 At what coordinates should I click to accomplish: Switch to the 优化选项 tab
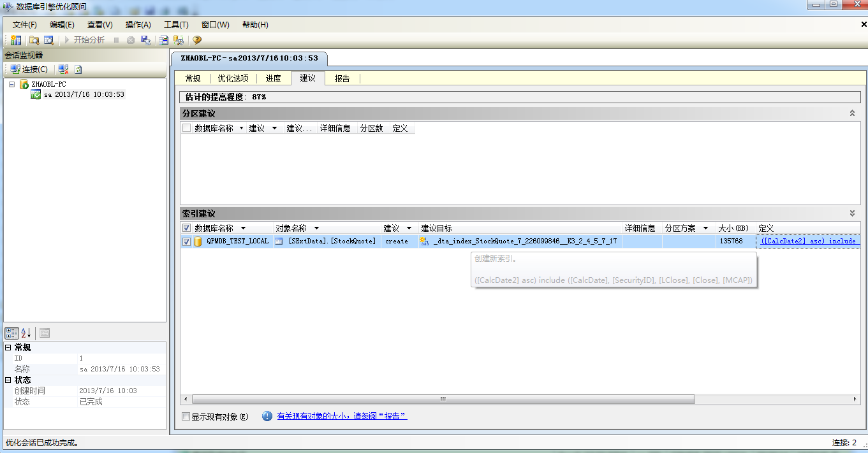point(233,78)
